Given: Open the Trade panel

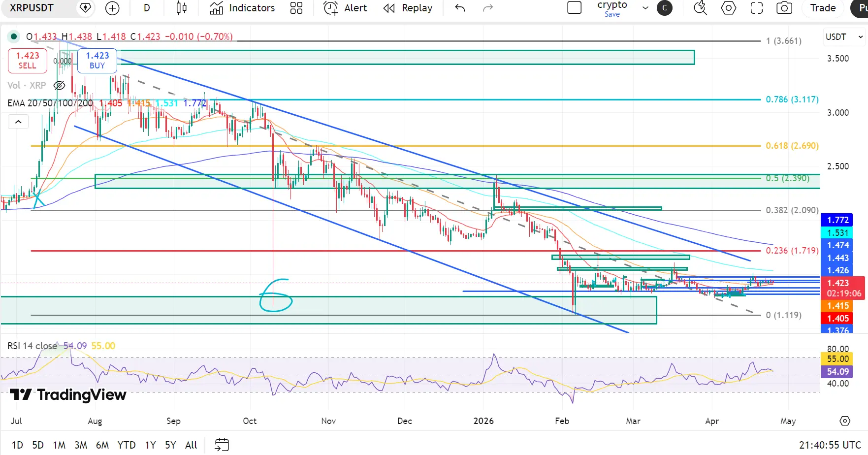Looking at the screenshot, I should (823, 8).
